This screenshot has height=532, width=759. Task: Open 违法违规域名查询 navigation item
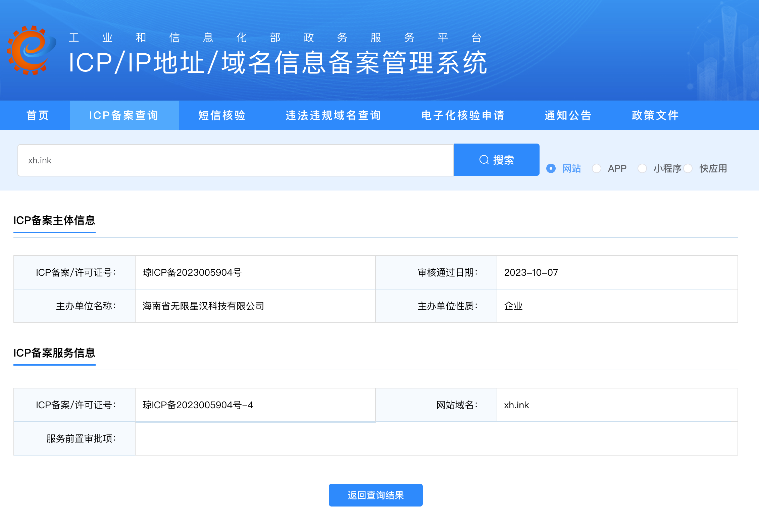333,115
